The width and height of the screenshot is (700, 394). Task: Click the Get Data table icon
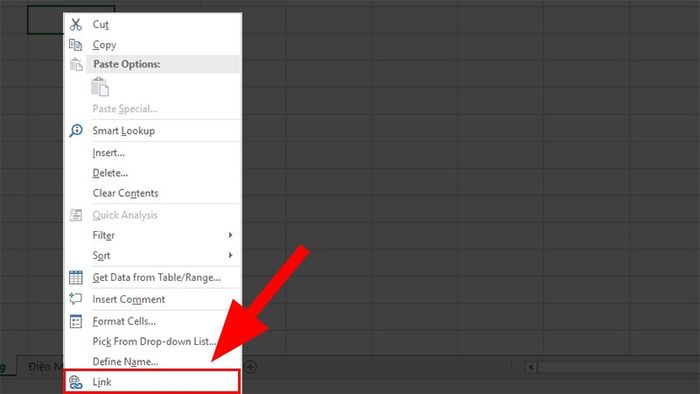(76, 277)
